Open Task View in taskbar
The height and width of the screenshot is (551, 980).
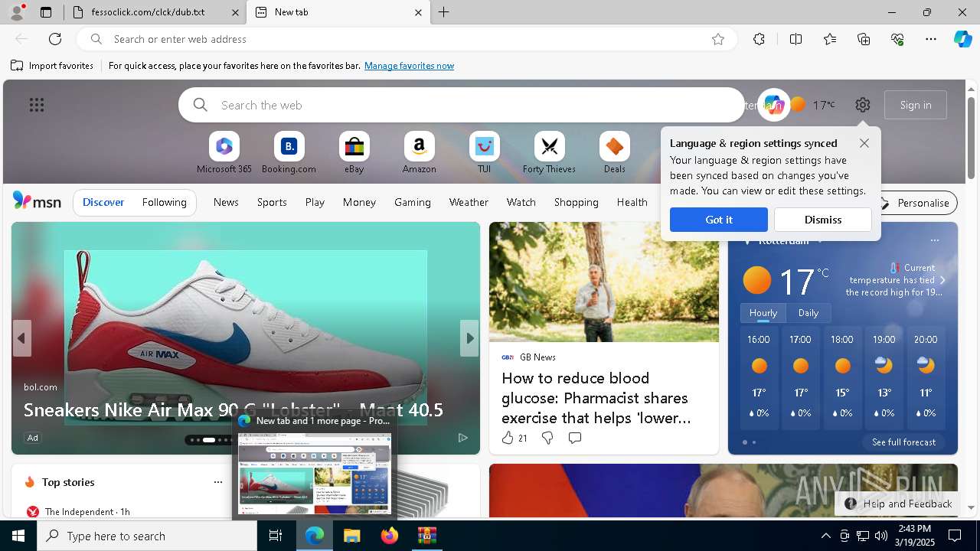(276, 536)
